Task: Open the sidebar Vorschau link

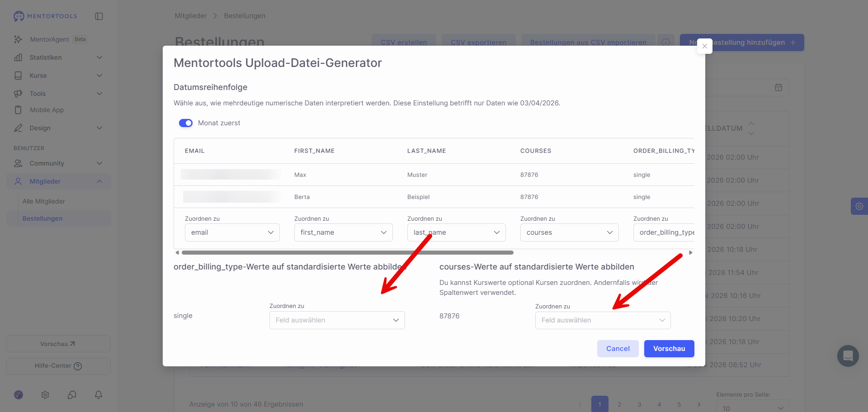Action: (x=58, y=344)
